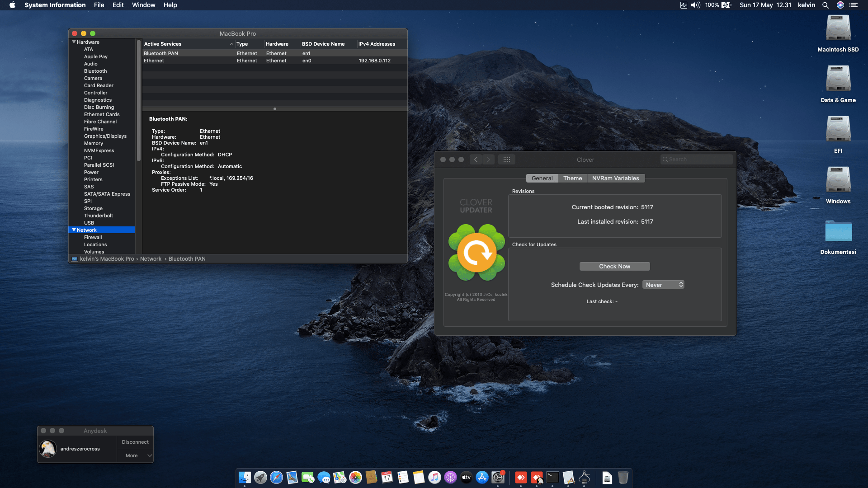Launch Launchpad from the dock
Screen dimensions: 868x488
pos(260,477)
